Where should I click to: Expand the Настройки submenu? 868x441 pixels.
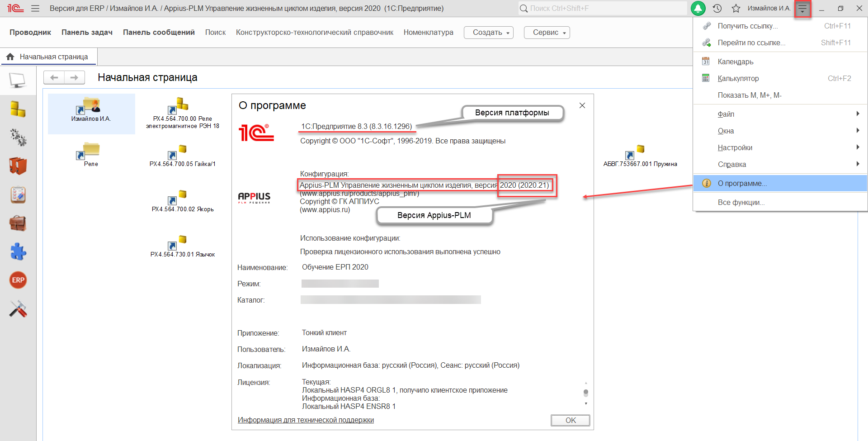(734, 147)
